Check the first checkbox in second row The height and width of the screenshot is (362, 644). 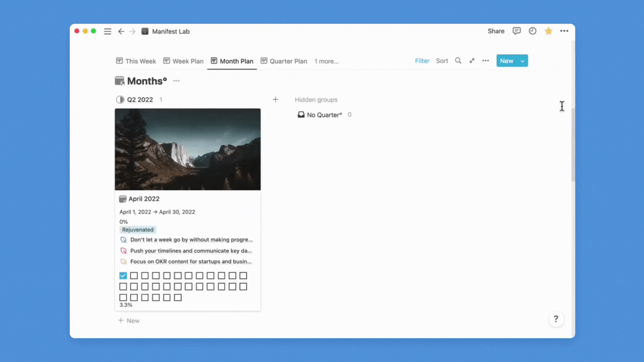123,286
